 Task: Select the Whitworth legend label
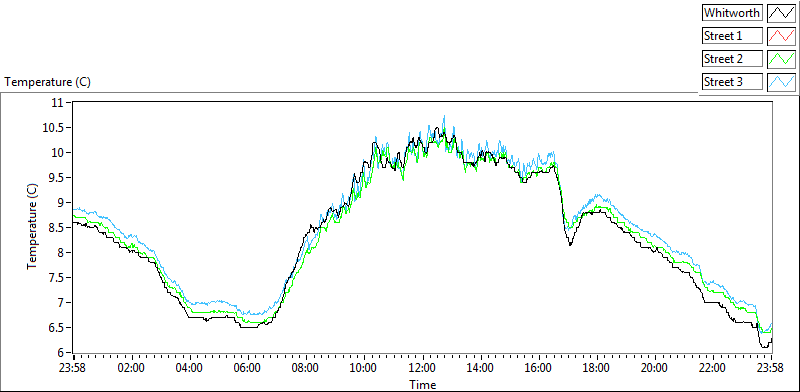point(732,13)
